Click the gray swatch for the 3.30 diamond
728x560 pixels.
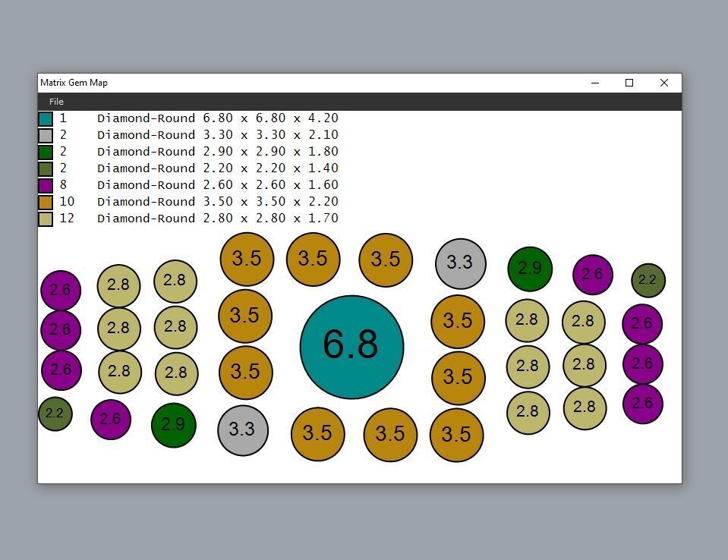46,136
